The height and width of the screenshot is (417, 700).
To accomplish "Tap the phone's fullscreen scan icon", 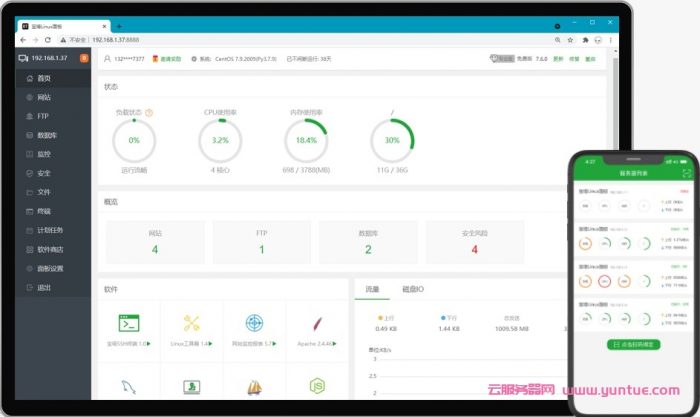I will point(686,173).
